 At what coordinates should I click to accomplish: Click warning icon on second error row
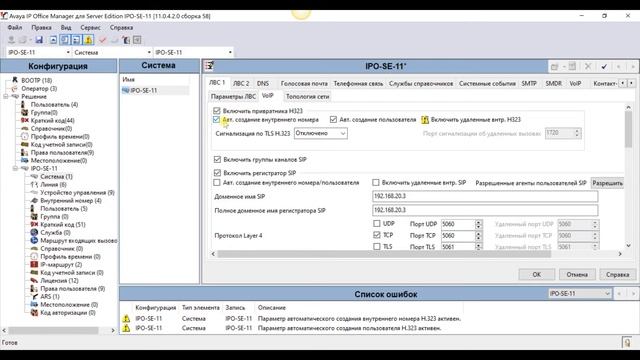[x=126, y=328]
